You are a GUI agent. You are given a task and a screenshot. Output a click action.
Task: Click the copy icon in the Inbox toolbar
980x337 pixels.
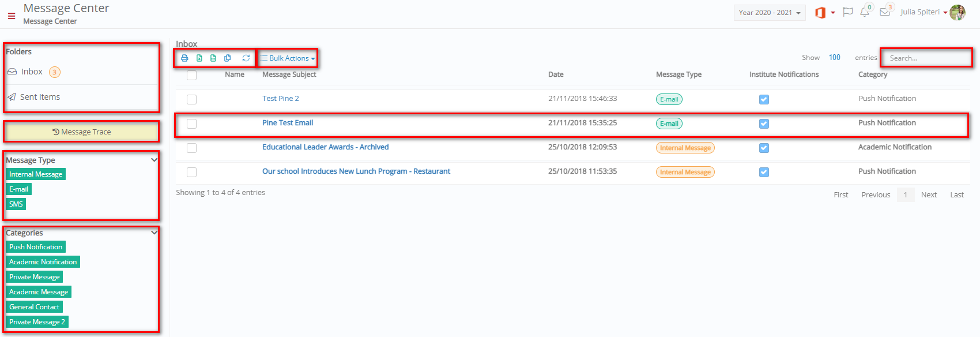pos(228,58)
